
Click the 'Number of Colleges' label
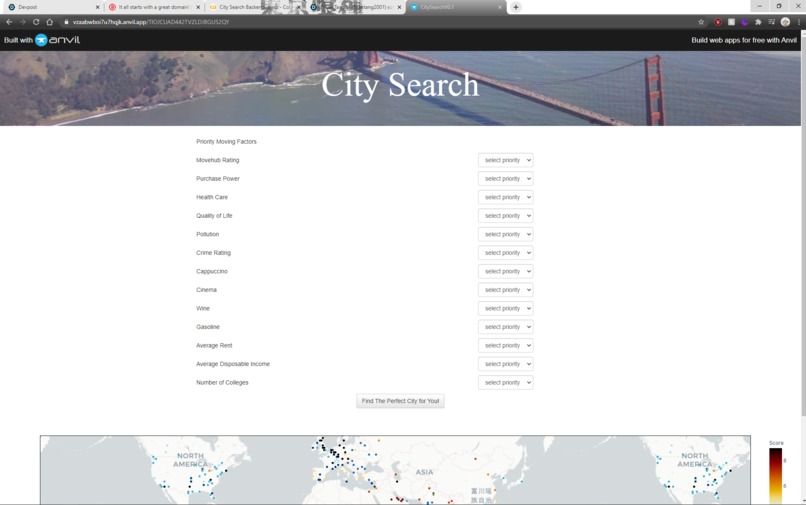coord(222,383)
